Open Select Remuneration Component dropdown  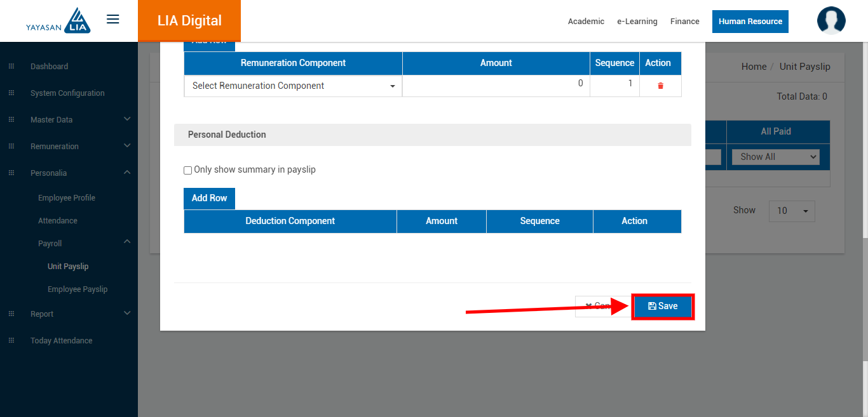click(x=293, y=86)
